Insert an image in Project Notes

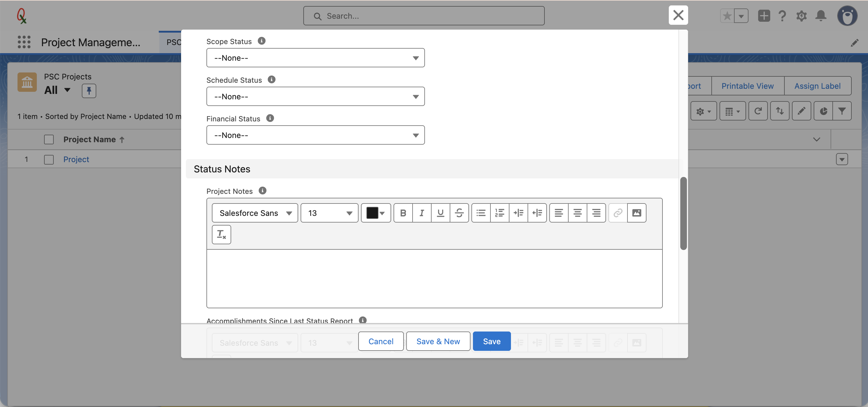(x=637, y=213)
